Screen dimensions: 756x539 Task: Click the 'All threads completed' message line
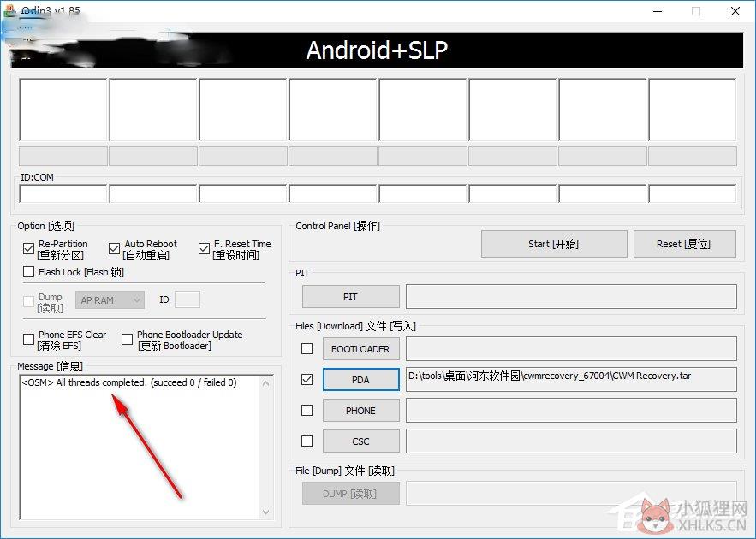(x=129, y=383)
